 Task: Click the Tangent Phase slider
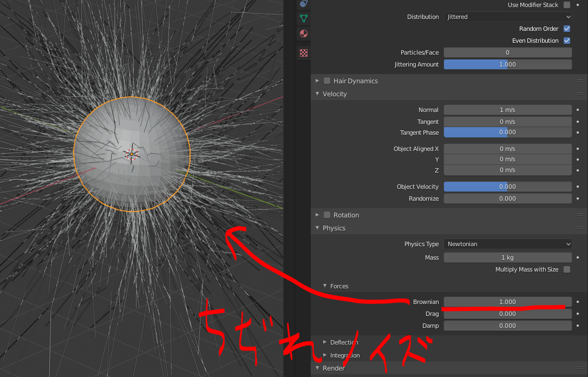pos(508,133)
